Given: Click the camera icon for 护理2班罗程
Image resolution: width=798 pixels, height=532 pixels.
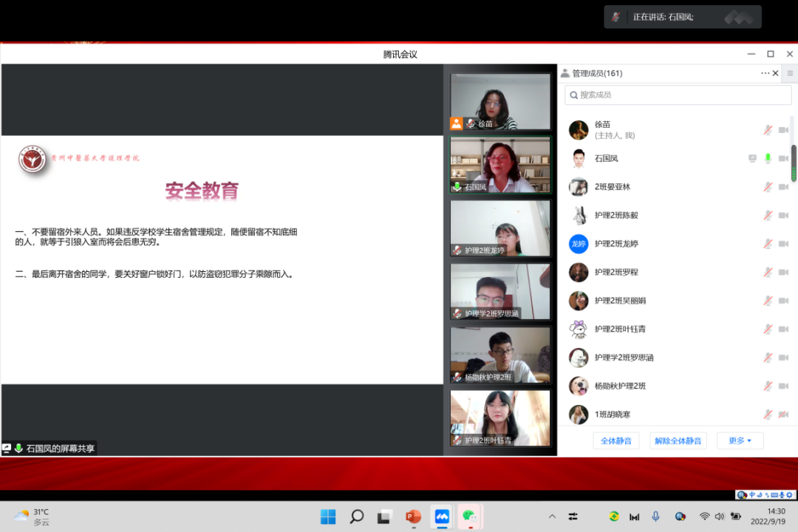Looking at the screenshot, I should (x=783, y=272).
